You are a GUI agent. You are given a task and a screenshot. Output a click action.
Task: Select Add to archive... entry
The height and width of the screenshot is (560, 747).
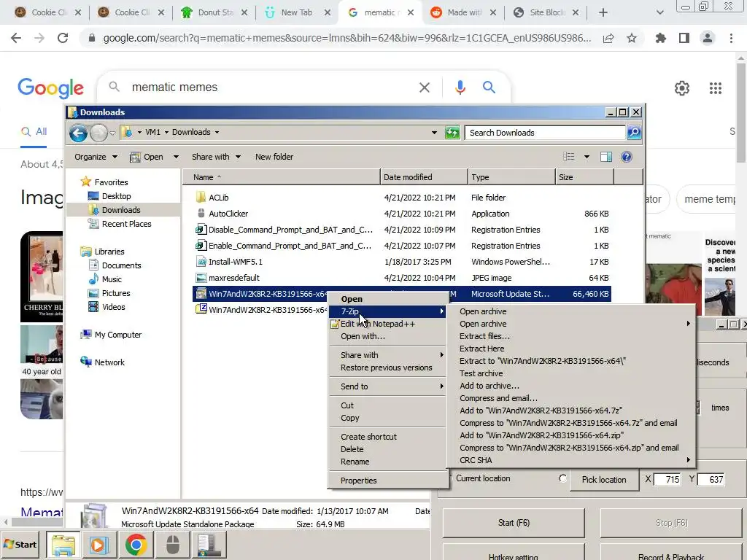[489, 386]
